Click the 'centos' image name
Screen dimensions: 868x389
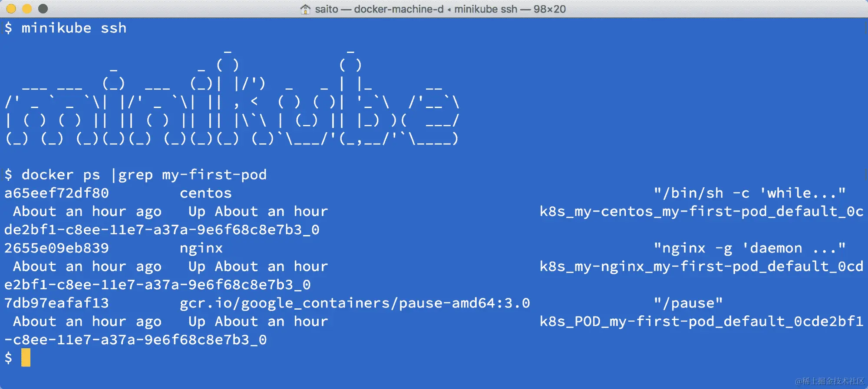(x=206, y=193)
